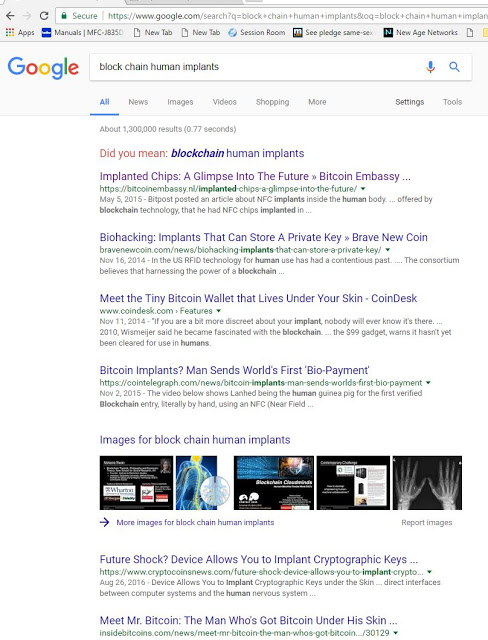Viewport: 488px width, 640px height.
Task: Open the Settings menu
Action: [x=409, y=102]
